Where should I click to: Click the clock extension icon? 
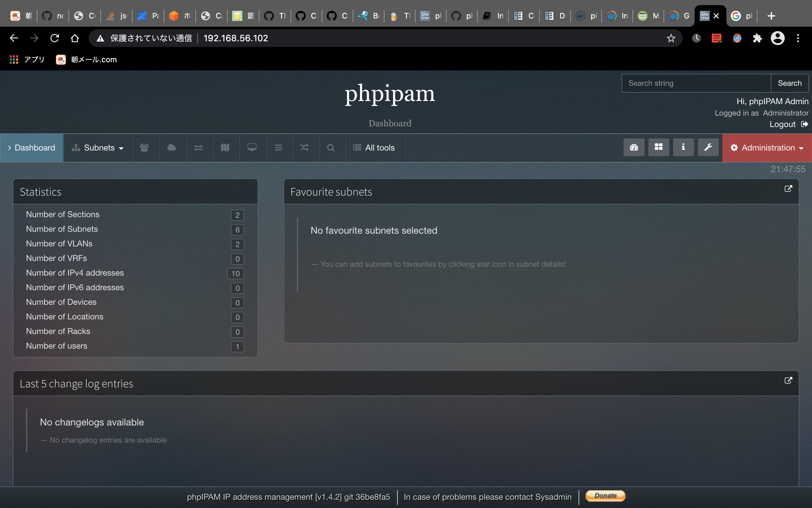(x=696, y=38)
